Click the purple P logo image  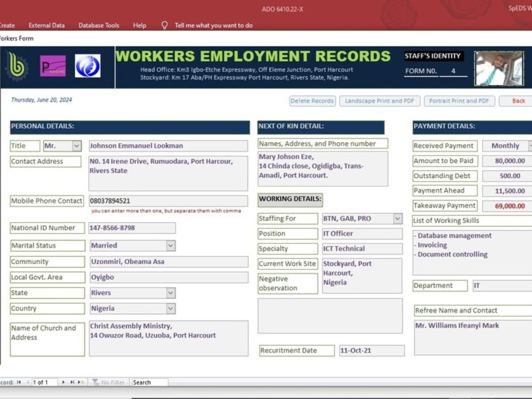point(53,66)
